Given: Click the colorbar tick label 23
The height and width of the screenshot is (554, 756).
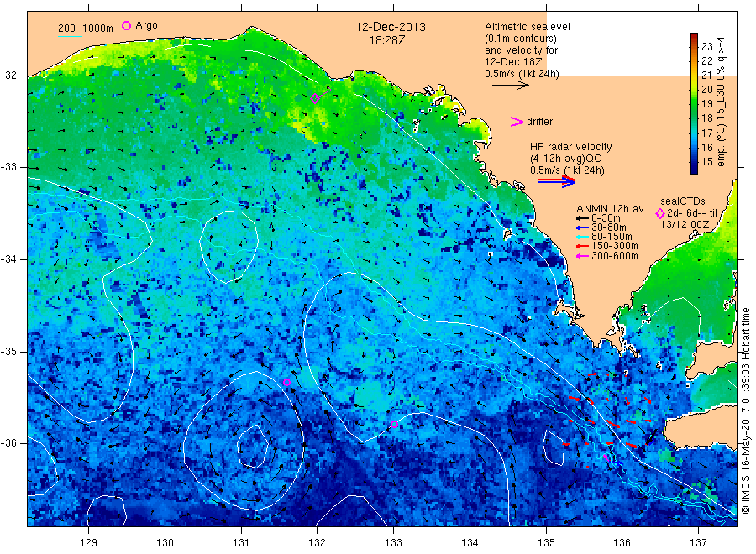Looking at the screenshot, I should [x=706, y=46].
